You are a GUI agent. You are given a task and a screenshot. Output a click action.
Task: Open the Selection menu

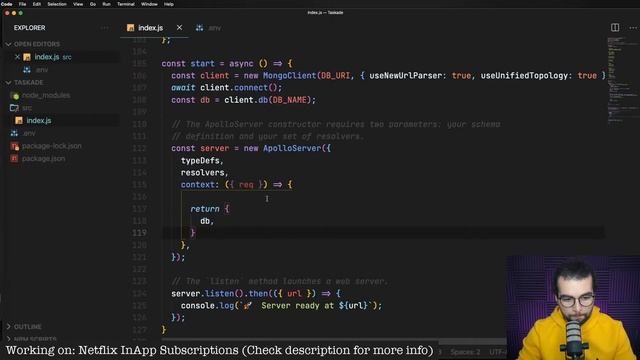57,4
